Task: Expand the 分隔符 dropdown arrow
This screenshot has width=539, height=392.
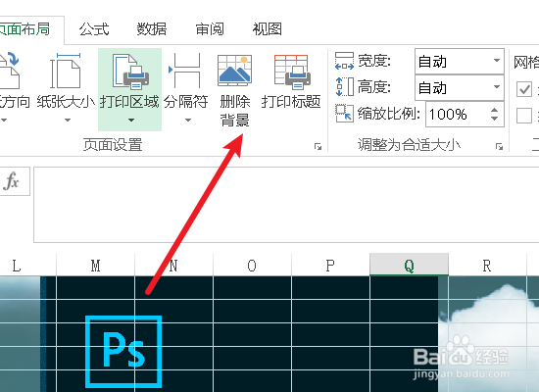Action: (x=188, y=120)
